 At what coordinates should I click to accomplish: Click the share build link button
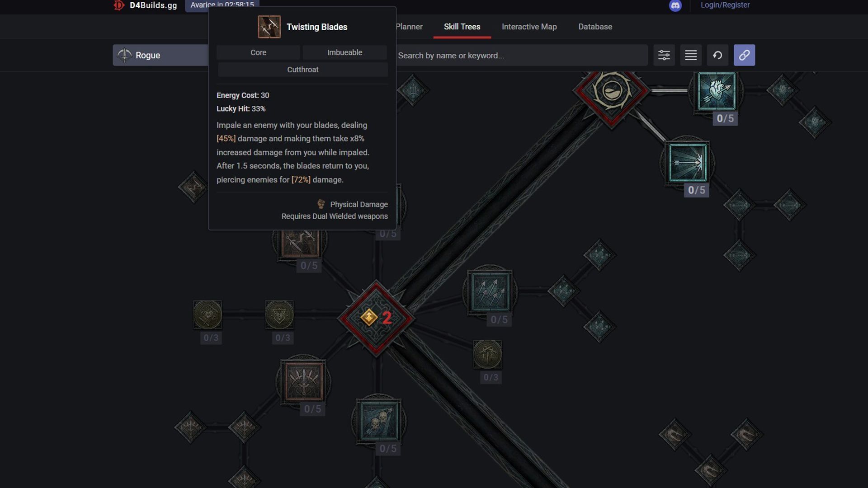(745, 55)
